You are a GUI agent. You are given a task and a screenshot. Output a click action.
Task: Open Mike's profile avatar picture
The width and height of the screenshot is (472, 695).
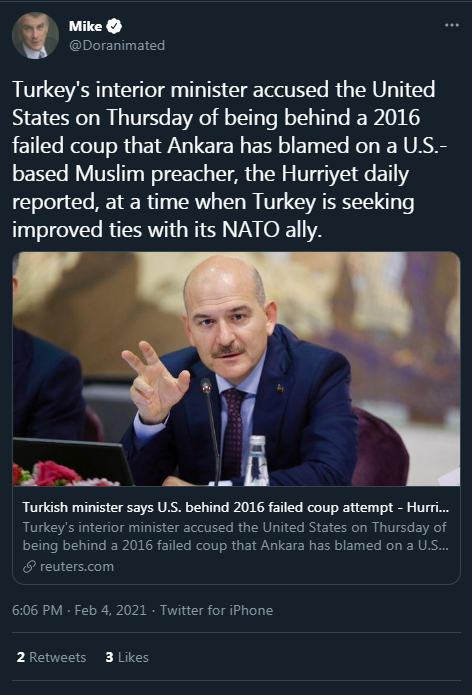click(x=35, y=35)
